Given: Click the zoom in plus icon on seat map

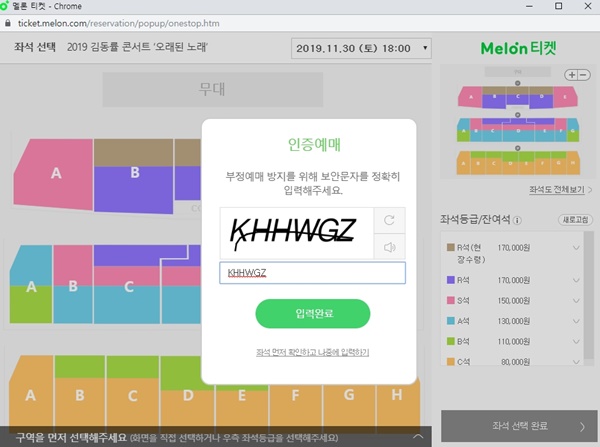Looking at the screenshot, I should click(x=571, y=75).
